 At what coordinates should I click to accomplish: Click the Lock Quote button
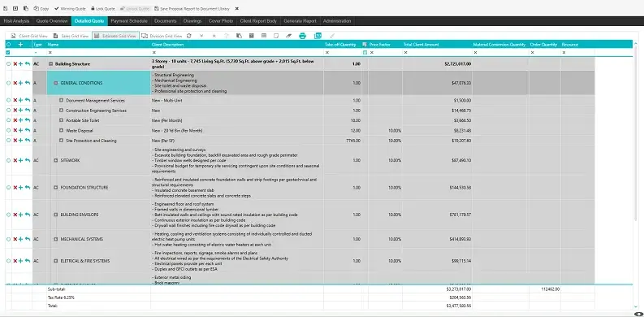point(103,8)
